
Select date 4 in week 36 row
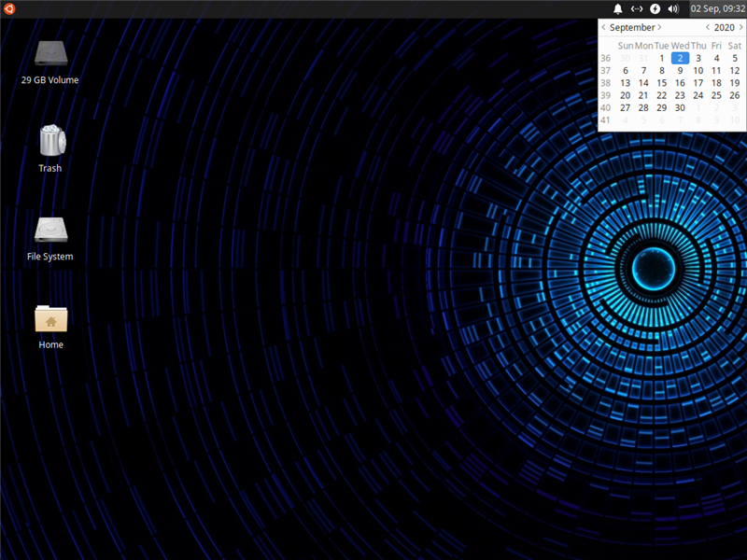(x=716, y=58)
